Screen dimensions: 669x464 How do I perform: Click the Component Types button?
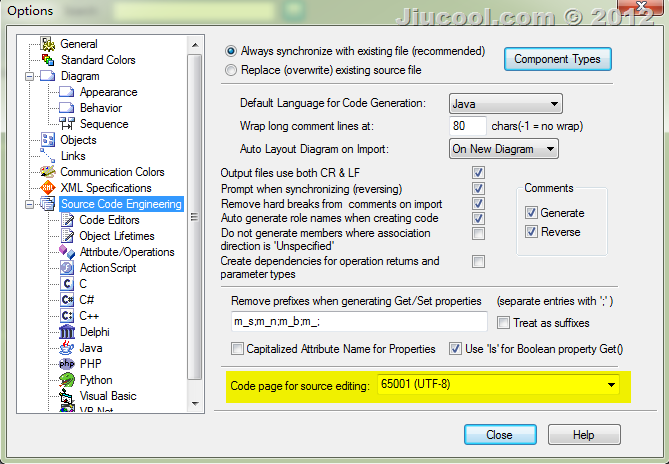pos(557,59)
